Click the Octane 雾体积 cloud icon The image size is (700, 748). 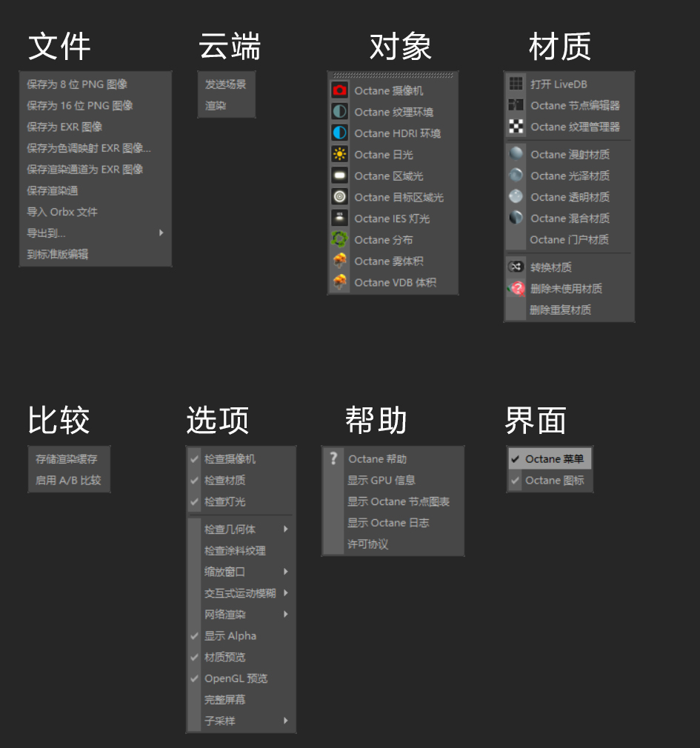340,261
